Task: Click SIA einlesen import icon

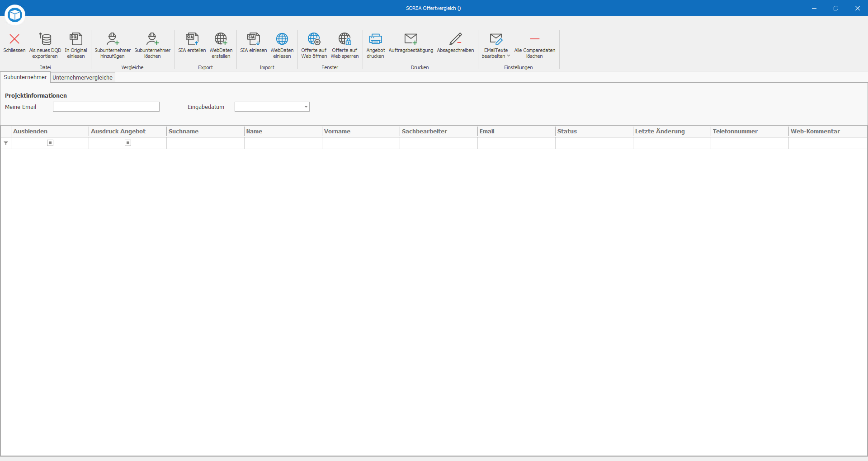Action: click(254, 39)
